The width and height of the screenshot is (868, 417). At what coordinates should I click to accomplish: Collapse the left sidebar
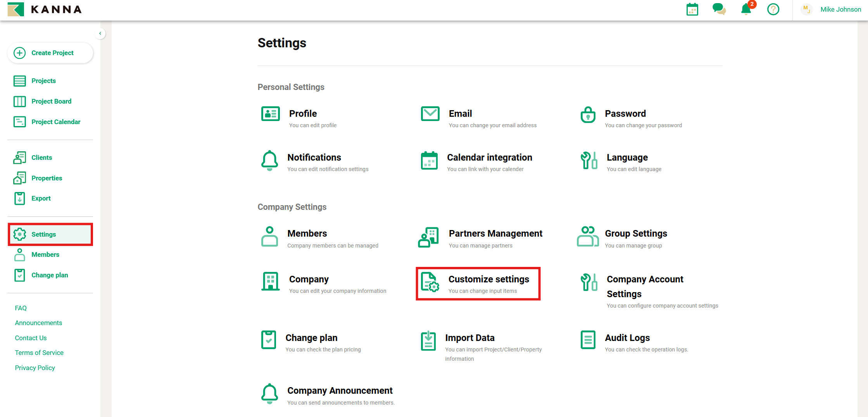100,33
